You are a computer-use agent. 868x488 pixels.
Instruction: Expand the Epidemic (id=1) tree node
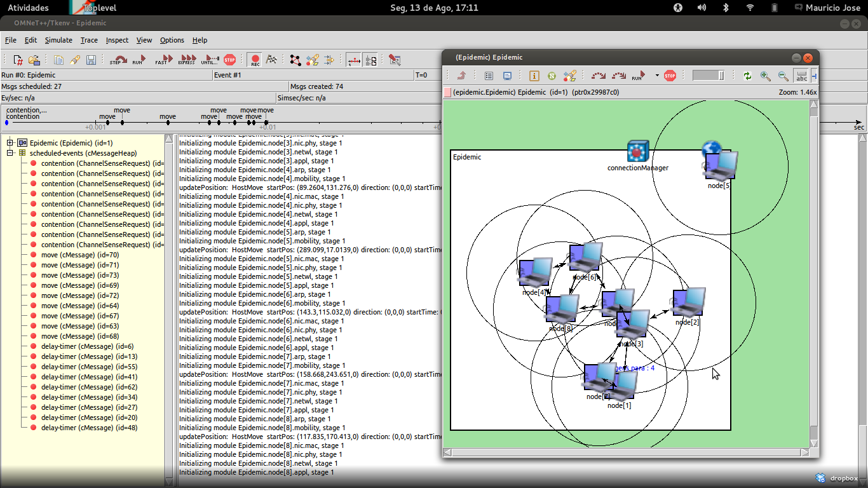pyautogui.click(x=11, y=143)
